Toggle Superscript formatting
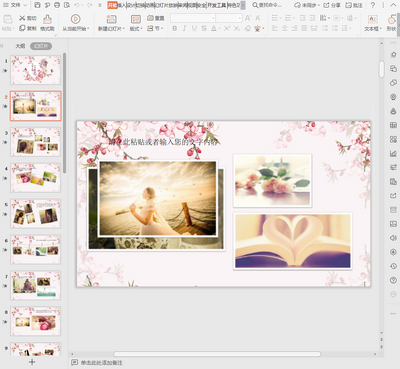 227,29
